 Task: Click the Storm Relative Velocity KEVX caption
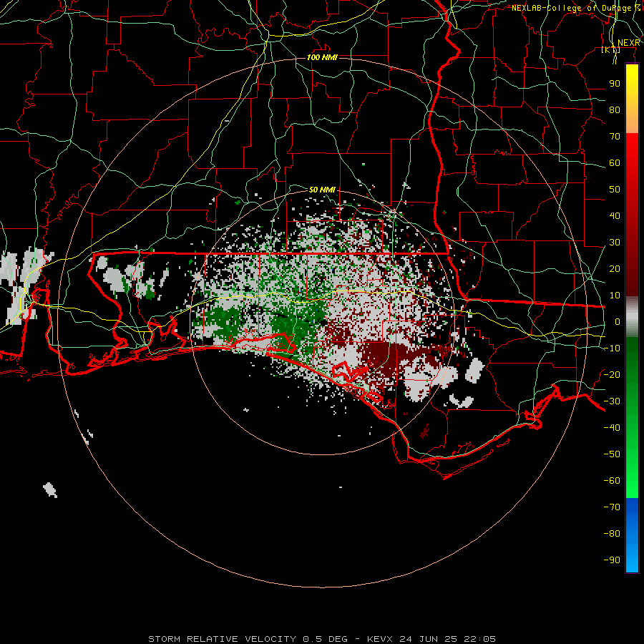(322, 639)
